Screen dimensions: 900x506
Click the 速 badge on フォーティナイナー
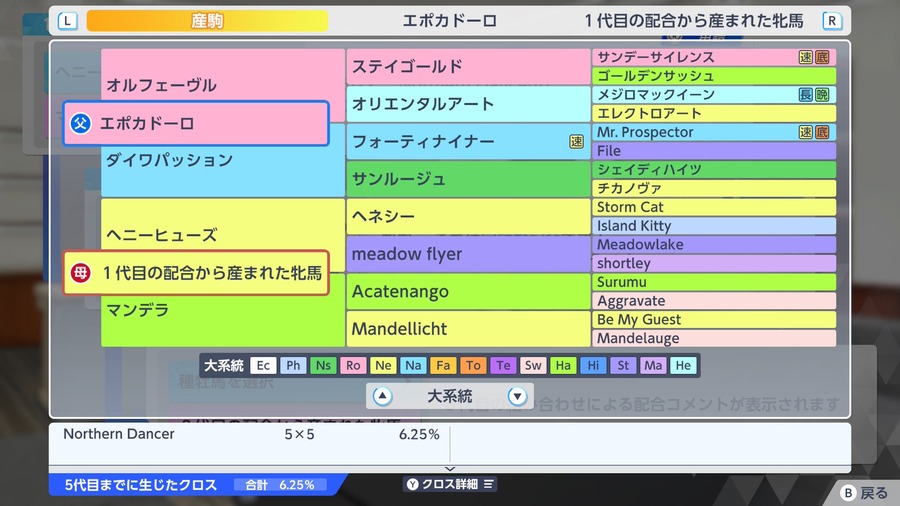(576, 142)
